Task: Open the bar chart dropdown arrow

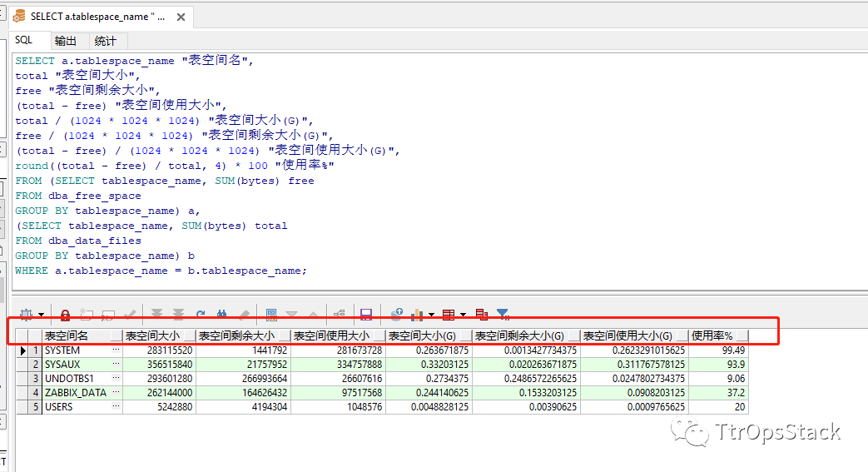Action: pyautogui.click(x=431, y=315)
